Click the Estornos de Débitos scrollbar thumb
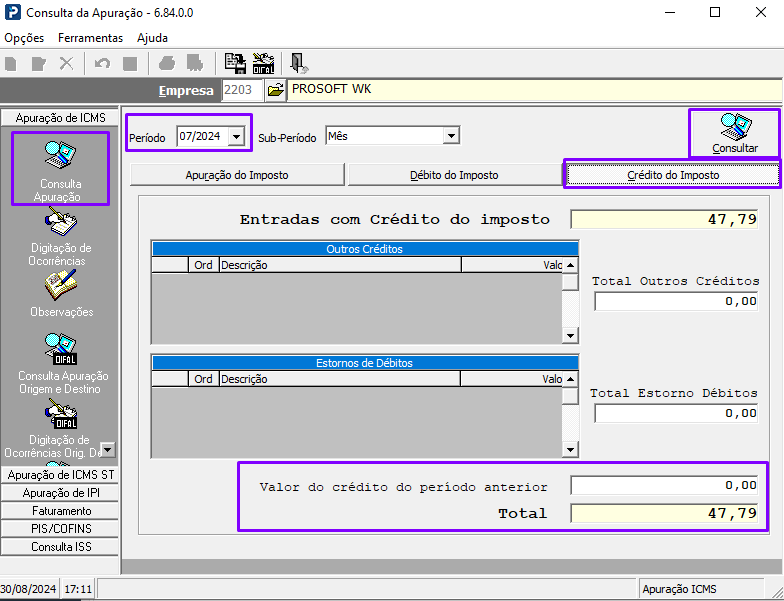Image resolution: width=784 pixels, height=601 pixels. (x=570, y=396)
